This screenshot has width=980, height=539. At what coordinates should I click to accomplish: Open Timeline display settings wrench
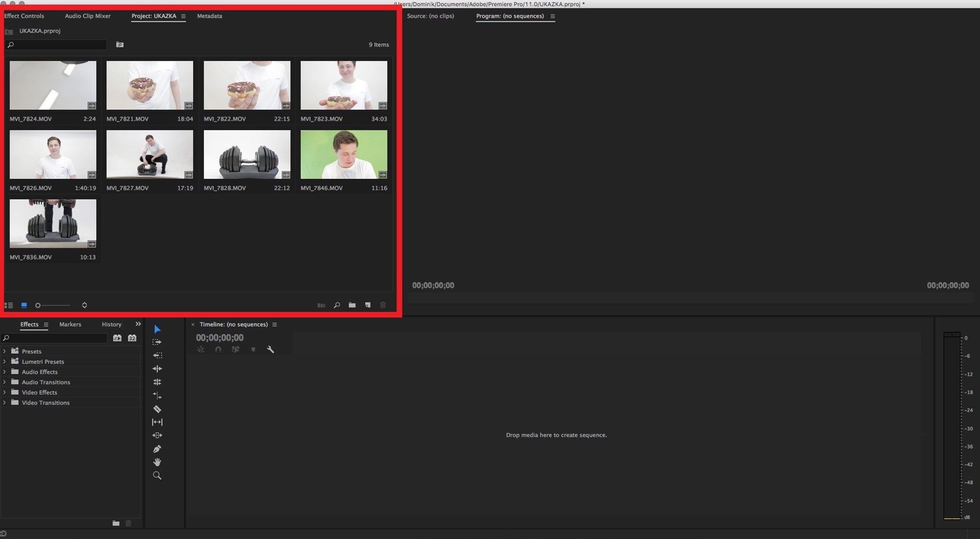(271, 350)
